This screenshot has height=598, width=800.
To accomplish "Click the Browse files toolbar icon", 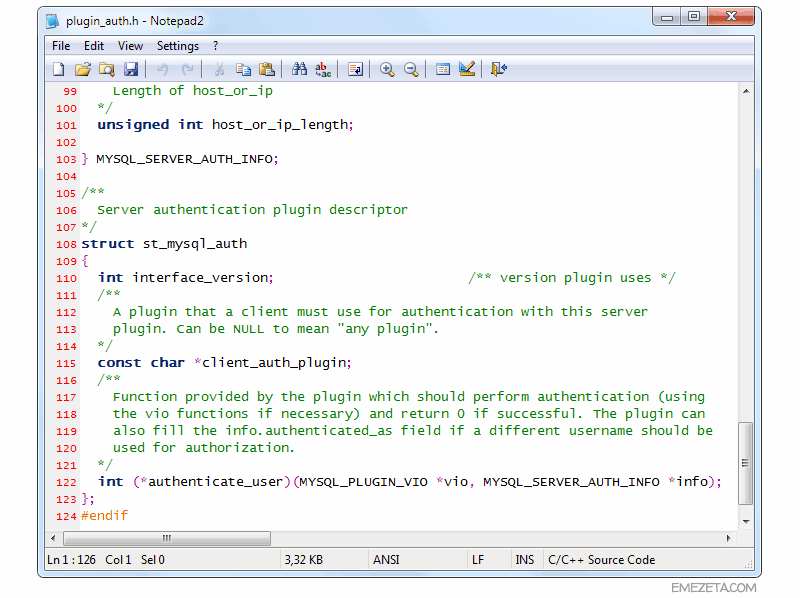I will pos(107,69).
